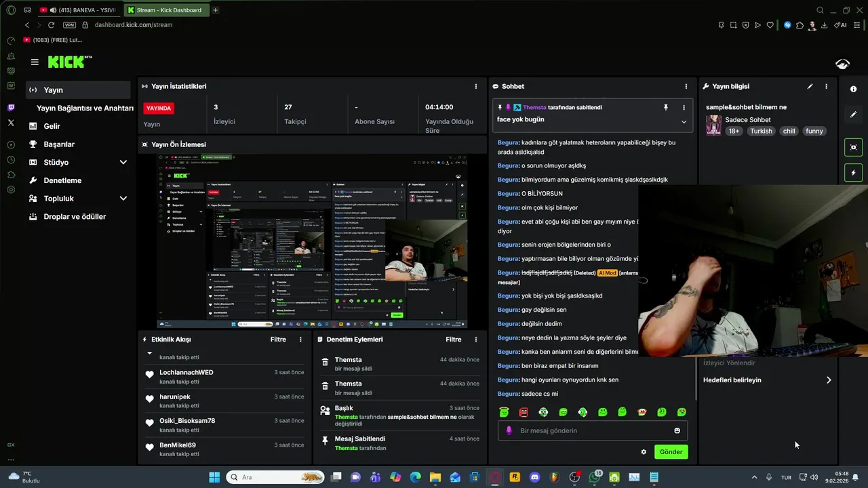This screenshot has height=488, width=868.
Task: Open browser extensions puzzle icon
Action: coord(800,25)
